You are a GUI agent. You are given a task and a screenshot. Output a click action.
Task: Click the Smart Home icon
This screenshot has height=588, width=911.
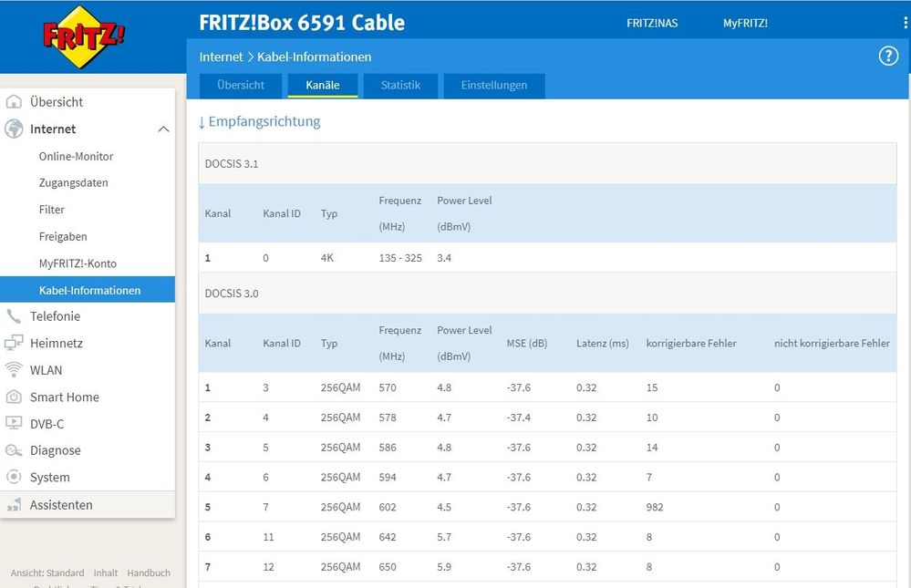[14, 397]
